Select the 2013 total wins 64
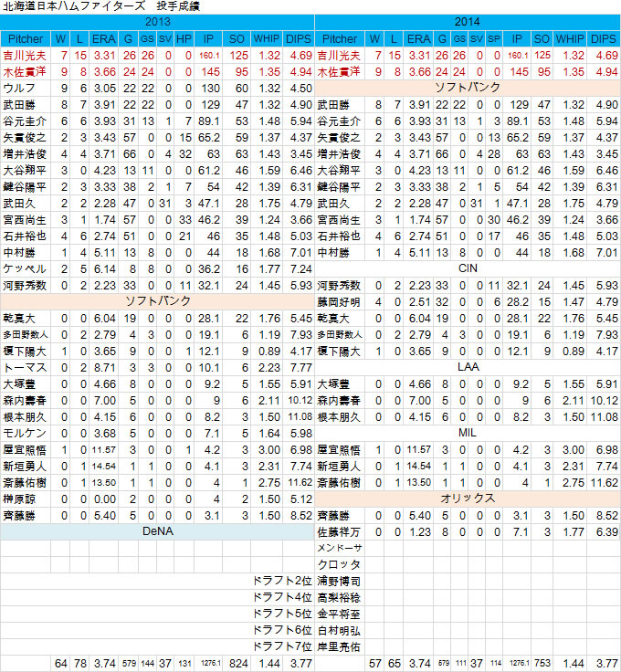This screenshot has width=621, height=672. coord(61,664)
